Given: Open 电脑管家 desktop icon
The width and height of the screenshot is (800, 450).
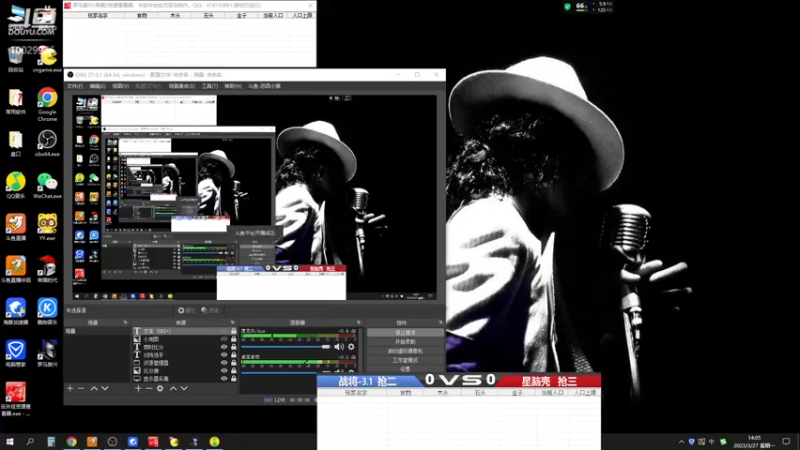Looking at the screenshot, I should (16, 354).
